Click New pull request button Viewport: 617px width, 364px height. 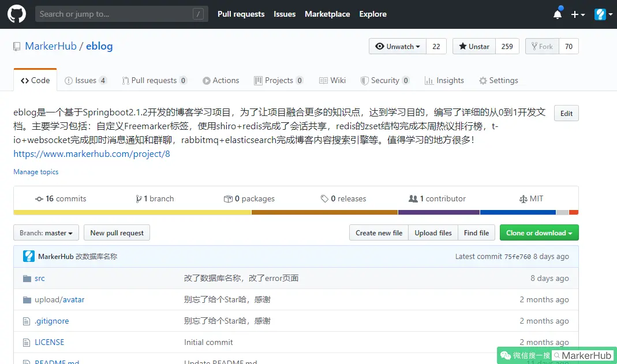[117, 232]
